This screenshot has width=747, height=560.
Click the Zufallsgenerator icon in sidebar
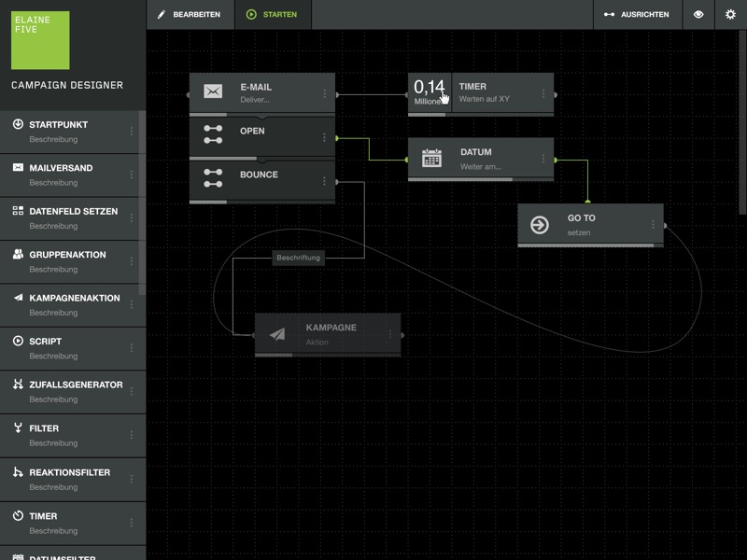coord(18,384)
